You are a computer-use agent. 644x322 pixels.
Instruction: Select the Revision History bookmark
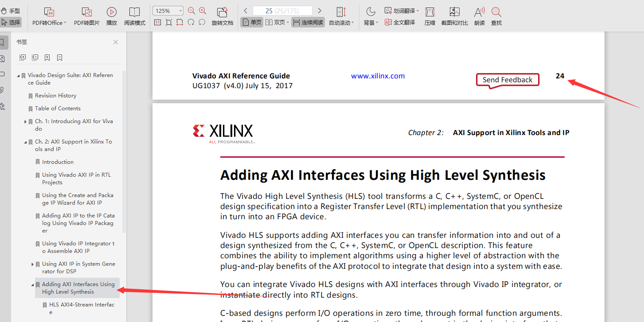pyautogui.click(x=55, y=95)
